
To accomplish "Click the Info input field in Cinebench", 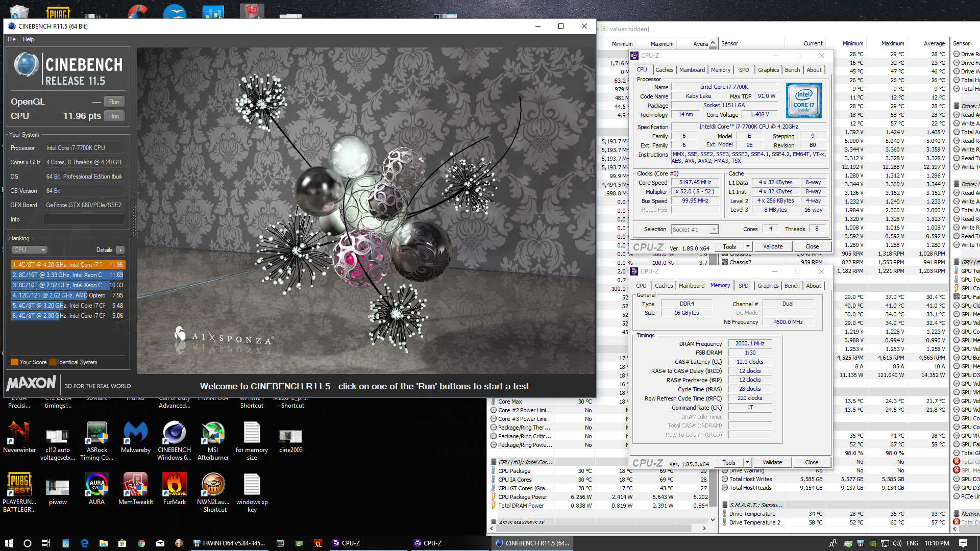I will tap(84, 219).
